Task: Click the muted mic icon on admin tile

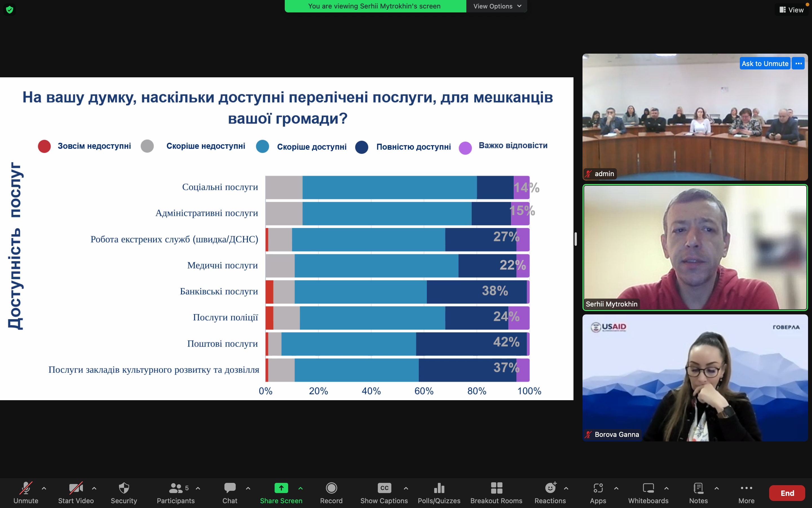Action: tap(588, 174)
